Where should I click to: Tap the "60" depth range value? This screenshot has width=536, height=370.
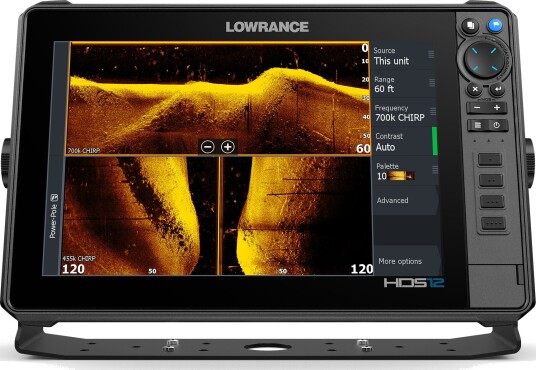click(x=363, y=148)
